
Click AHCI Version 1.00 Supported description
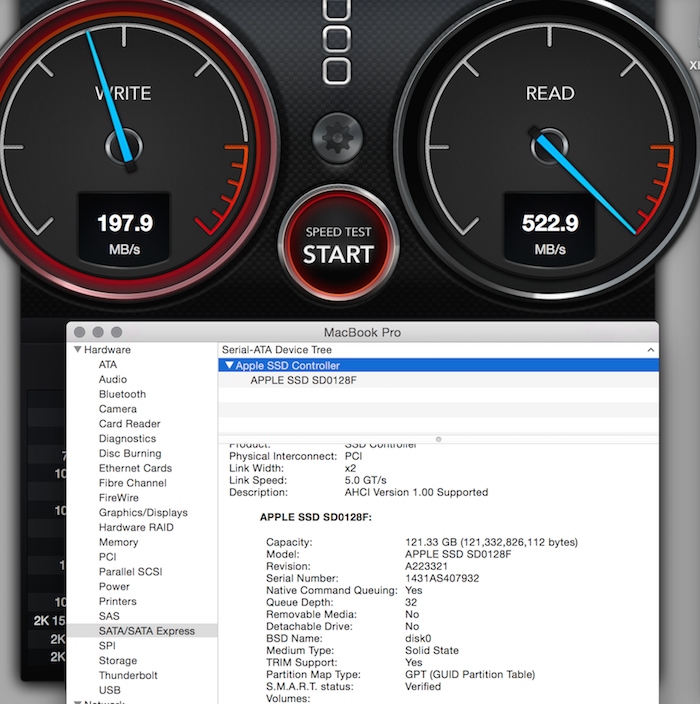(x=416, y=493)
